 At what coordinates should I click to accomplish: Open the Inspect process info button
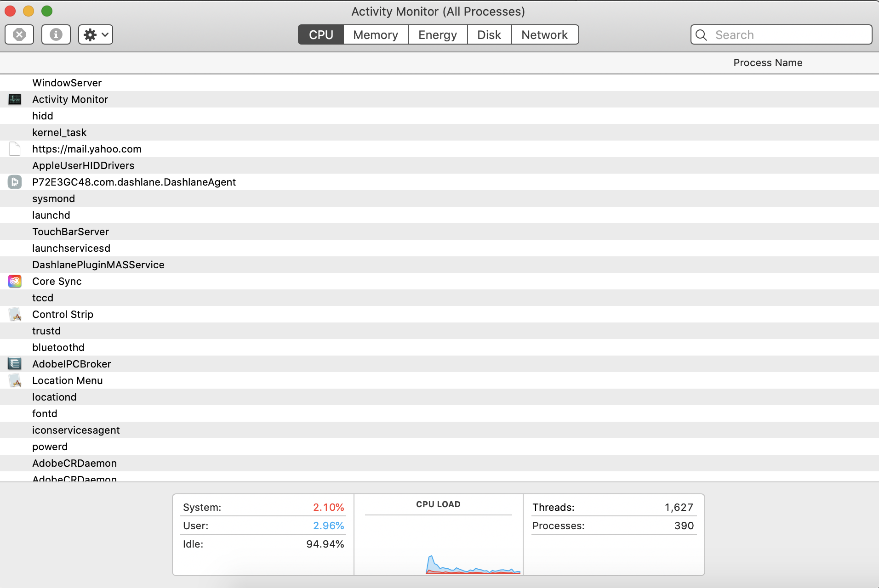[x=56, y=34]
